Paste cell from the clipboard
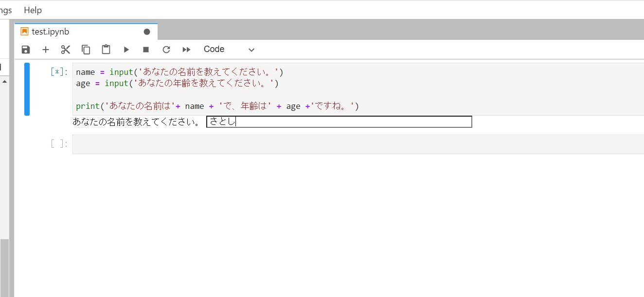Screen dimensions: 644x297 (106, 50)
